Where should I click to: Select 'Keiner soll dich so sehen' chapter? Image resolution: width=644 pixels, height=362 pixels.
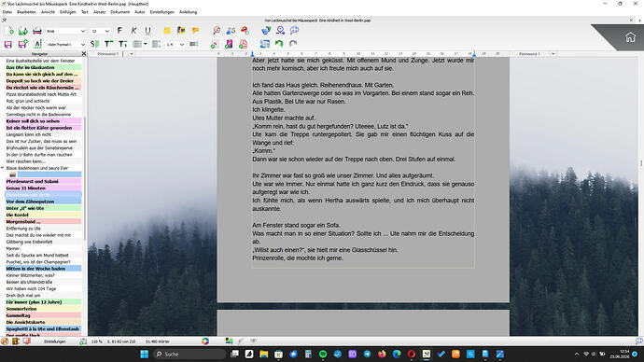click(43, 121)
